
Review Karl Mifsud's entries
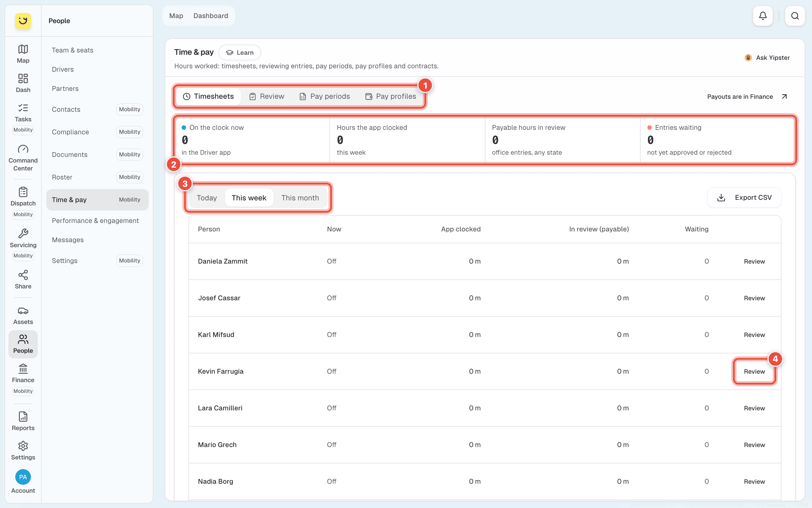(x=754, y=335)
